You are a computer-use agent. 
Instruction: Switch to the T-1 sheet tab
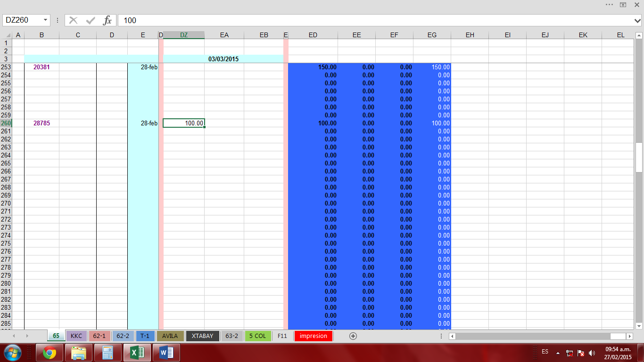point(145,336)
